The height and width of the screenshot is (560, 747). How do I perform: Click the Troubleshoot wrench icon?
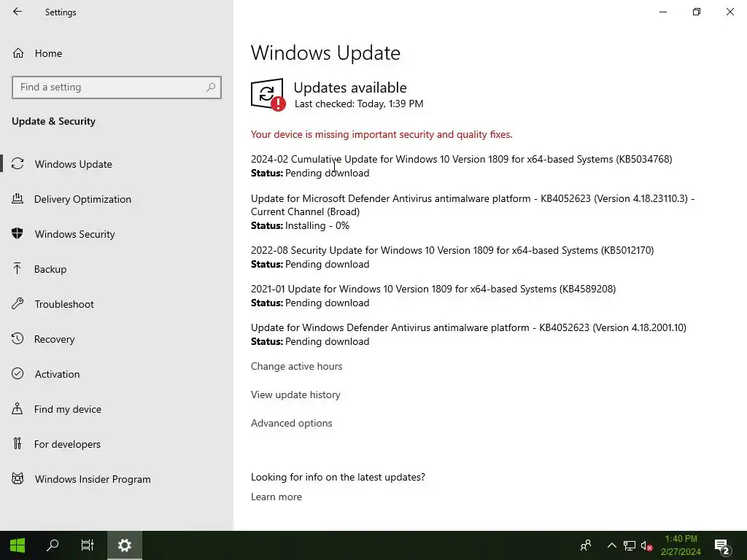18,304
